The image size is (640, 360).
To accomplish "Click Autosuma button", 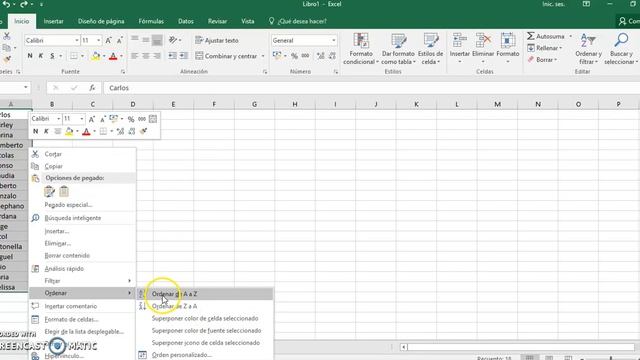I will (546, 36).
